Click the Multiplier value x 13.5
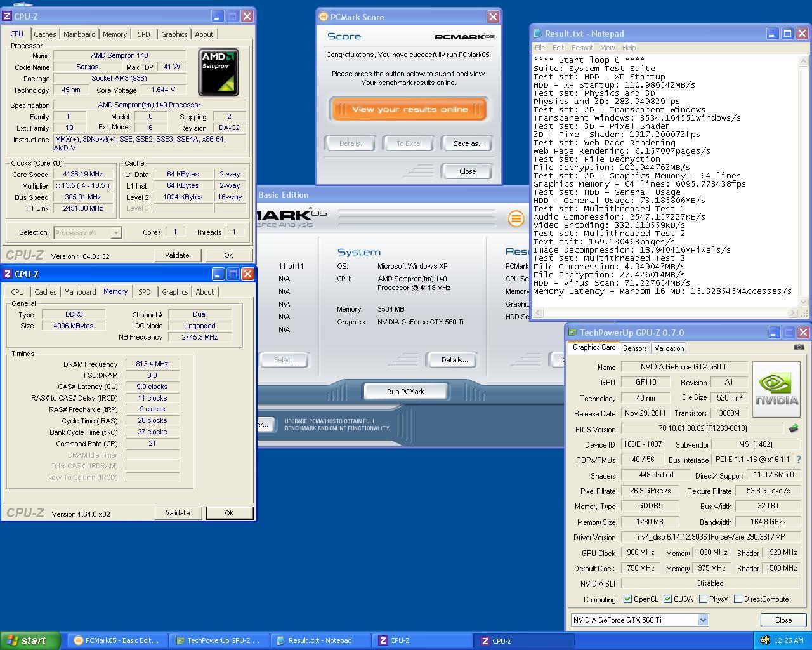Viewport: 812px width, 650px height. [x=83, y=185]
